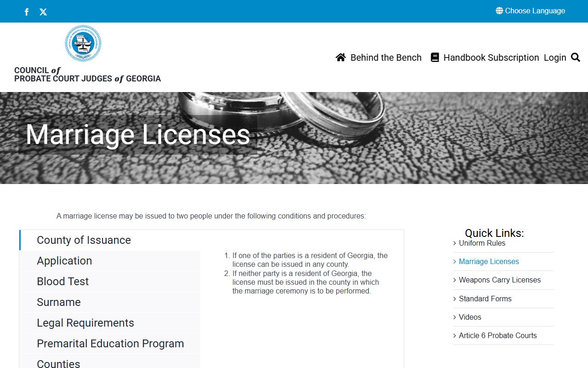Click the home icon beside Behind the Bench

[341, 57]
